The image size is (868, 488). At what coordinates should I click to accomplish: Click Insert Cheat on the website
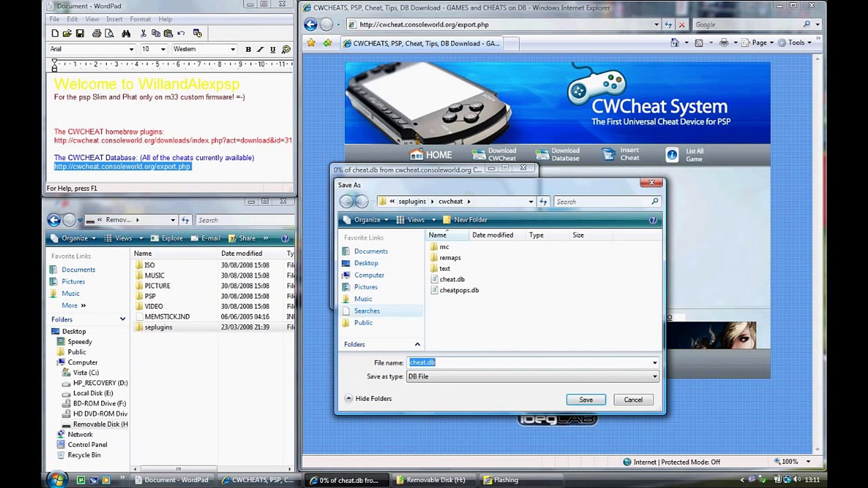621,155
